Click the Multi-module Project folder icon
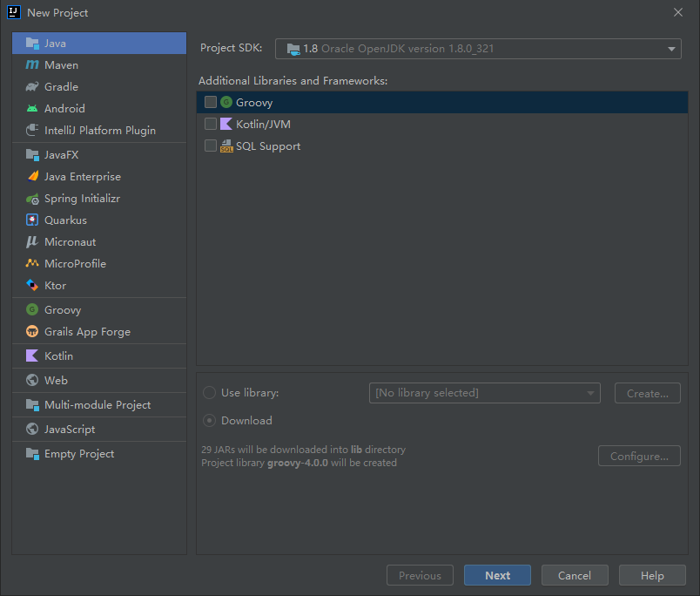The width and height of the screenshot is (700, 596). [x=32, y=405]
